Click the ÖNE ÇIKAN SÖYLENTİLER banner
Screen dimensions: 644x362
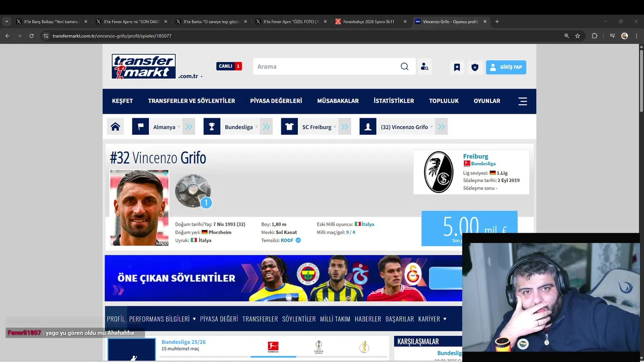point(283,278)
